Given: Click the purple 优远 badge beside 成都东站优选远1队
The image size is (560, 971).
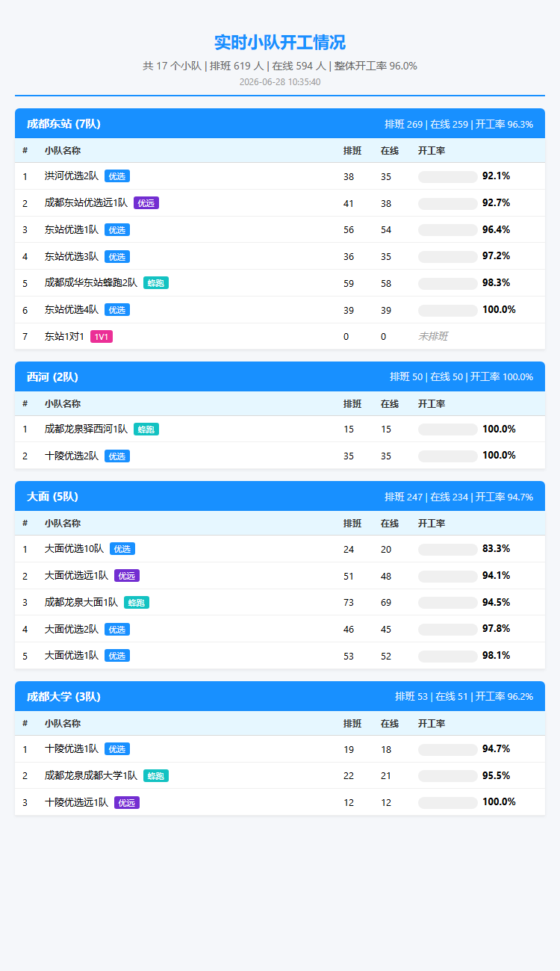Looking at the screenshot, I should point(146,203).
